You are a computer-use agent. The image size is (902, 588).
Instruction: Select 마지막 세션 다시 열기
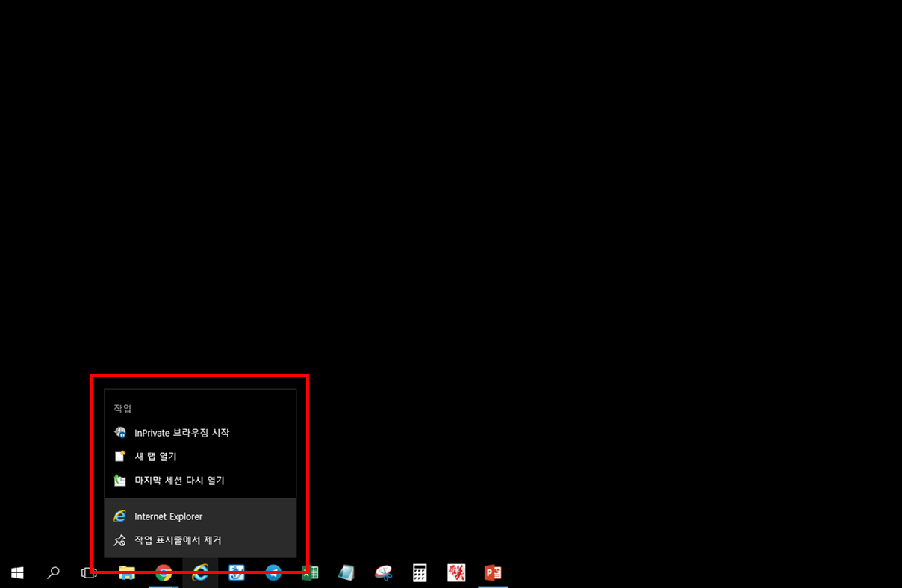coord(200,481)
